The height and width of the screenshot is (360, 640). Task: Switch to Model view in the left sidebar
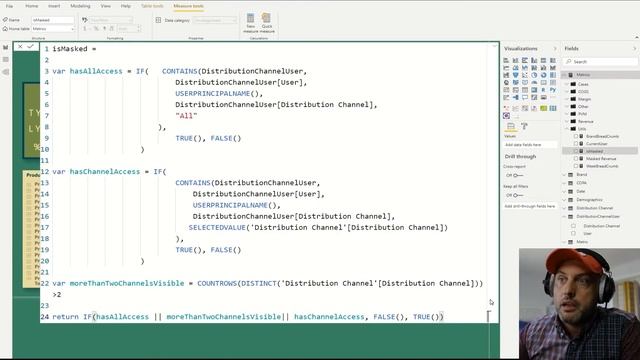5,72
